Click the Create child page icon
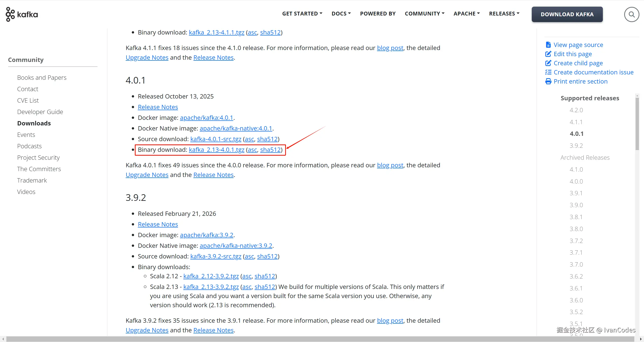Image resolution: width=644 pixels, height=342 pixels. (x=548, y=63)
